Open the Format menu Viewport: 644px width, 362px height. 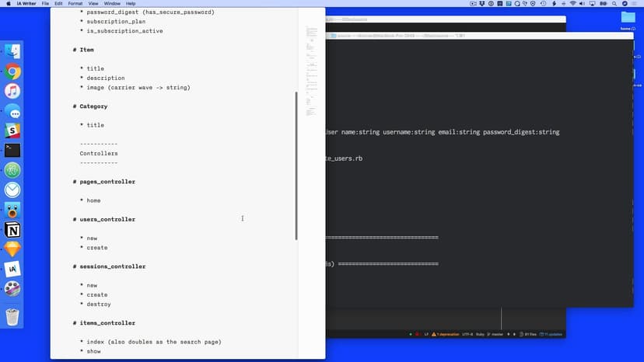point(73,4)
